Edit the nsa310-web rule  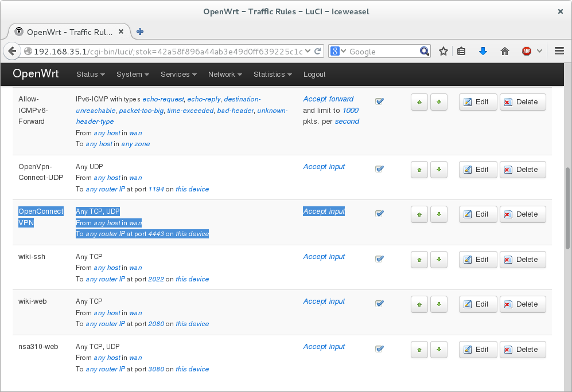pyautogui.click(x=478, y=350)
